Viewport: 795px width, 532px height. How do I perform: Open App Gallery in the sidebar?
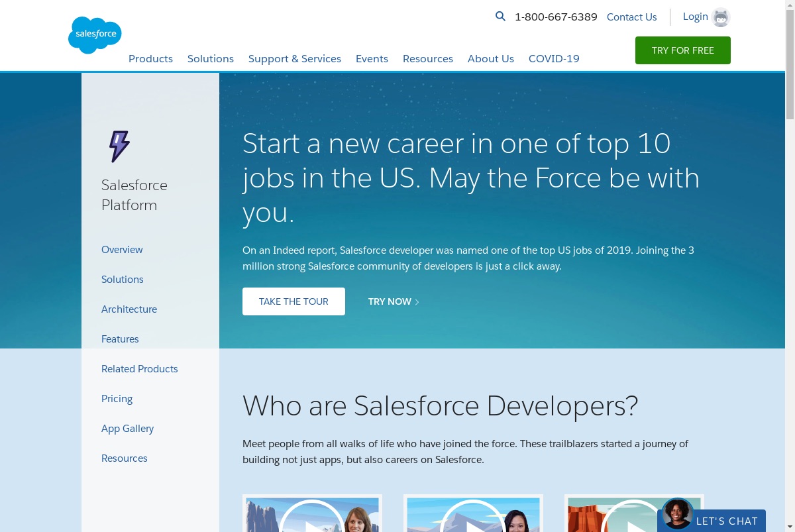point(128,429)
